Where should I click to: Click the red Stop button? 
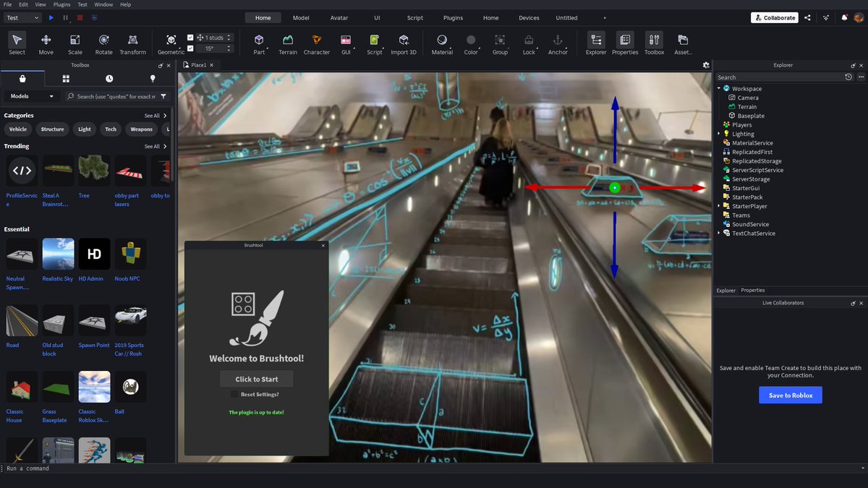(x=80, y=17)
